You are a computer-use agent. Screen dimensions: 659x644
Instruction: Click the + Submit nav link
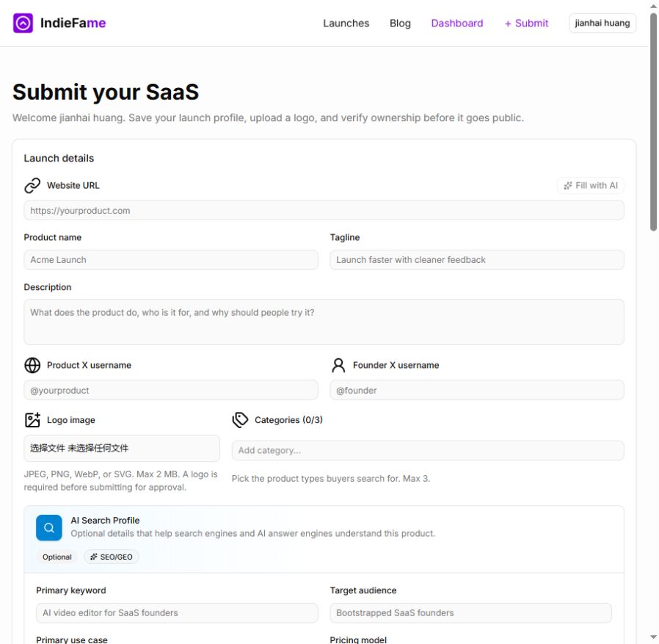coord(526,23)
